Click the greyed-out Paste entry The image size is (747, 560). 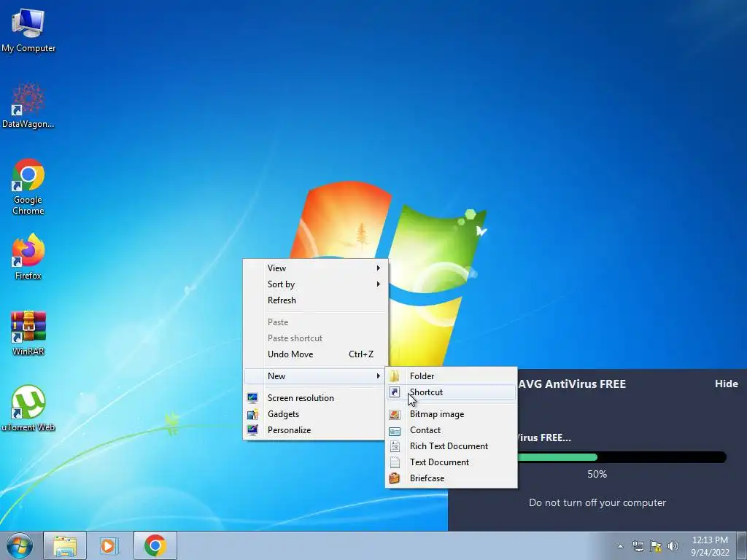[x=315, y=322]
